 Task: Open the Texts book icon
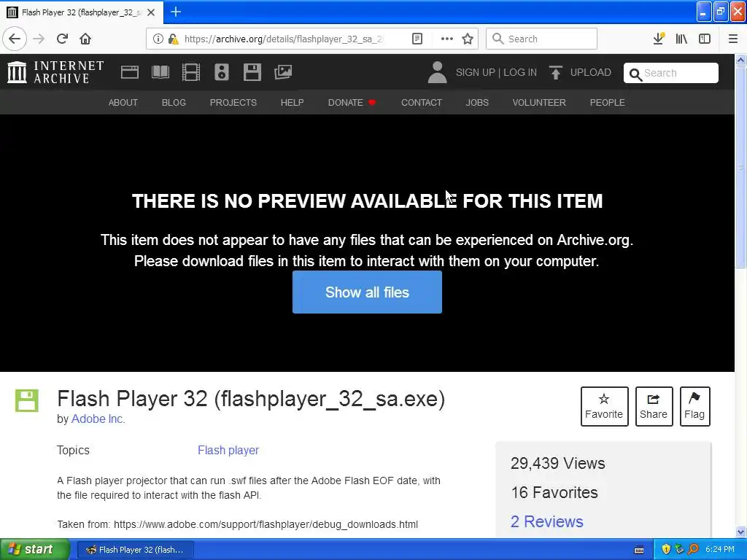click(x=160, y=72)
